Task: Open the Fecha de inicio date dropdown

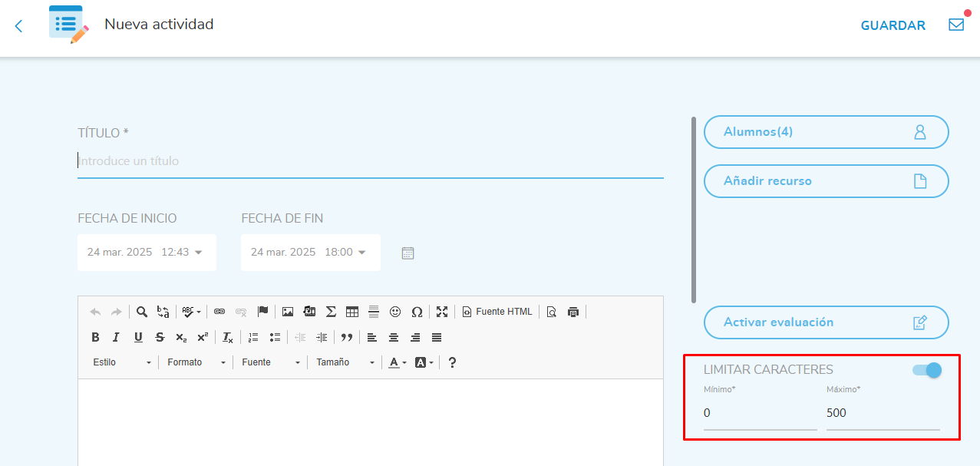Action: pos(146,253)
